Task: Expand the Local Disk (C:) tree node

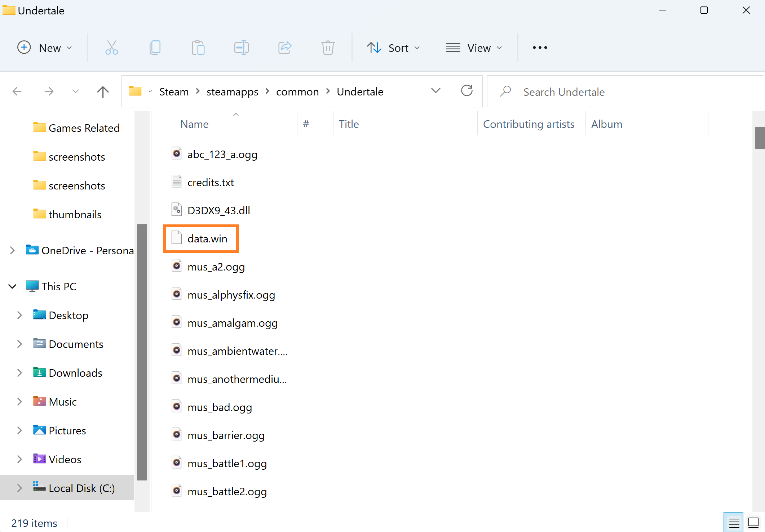Action: point(19,488)
